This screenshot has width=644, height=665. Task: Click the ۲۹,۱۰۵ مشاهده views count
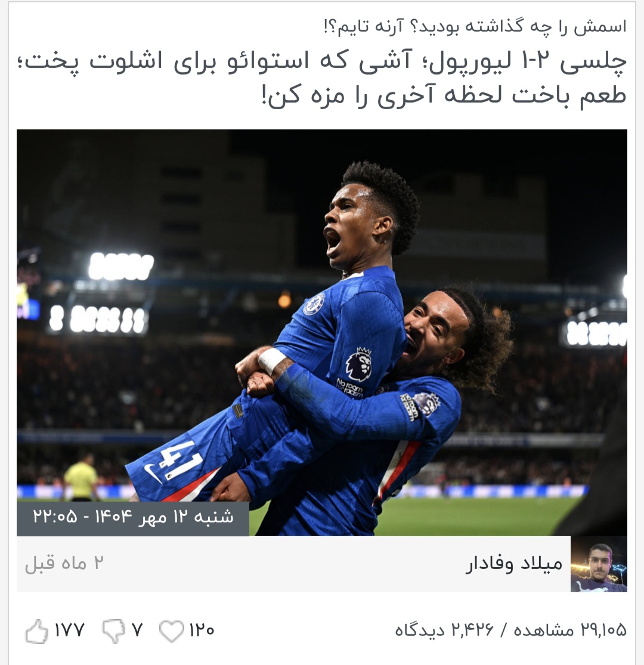pyautogui.click(x=570, y=630)
